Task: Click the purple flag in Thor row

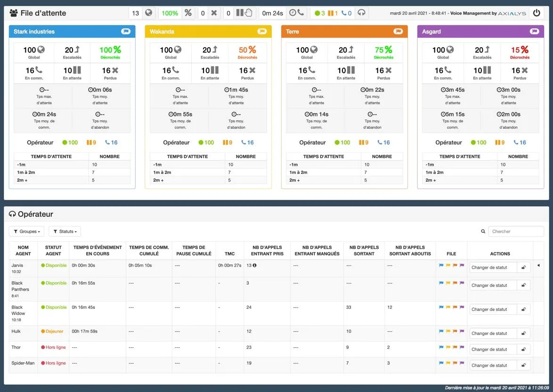Action: tap(462, 347)
